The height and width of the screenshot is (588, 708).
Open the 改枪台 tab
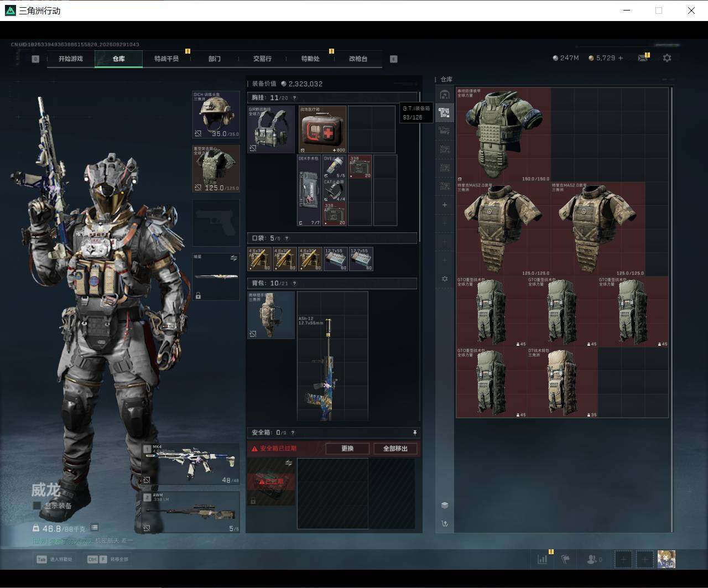tap(358, 59)
